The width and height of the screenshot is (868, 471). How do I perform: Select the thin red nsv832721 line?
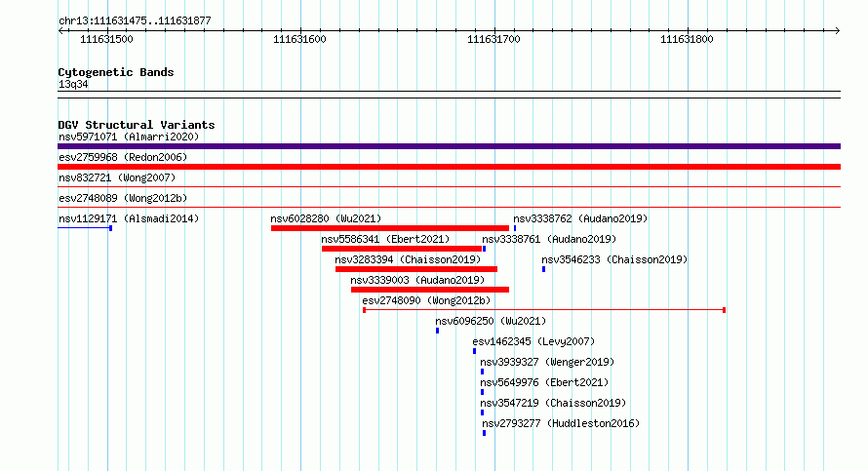[449, 187]
